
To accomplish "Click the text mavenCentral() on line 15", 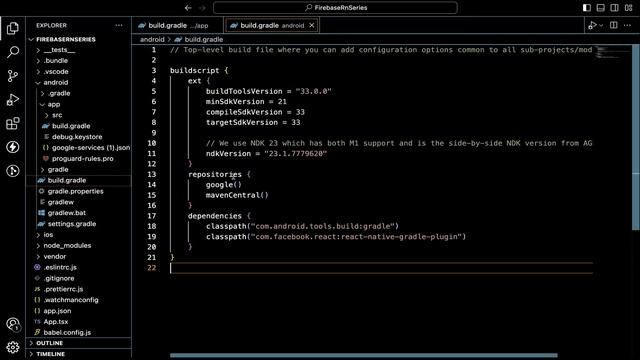I will (237, 195).
